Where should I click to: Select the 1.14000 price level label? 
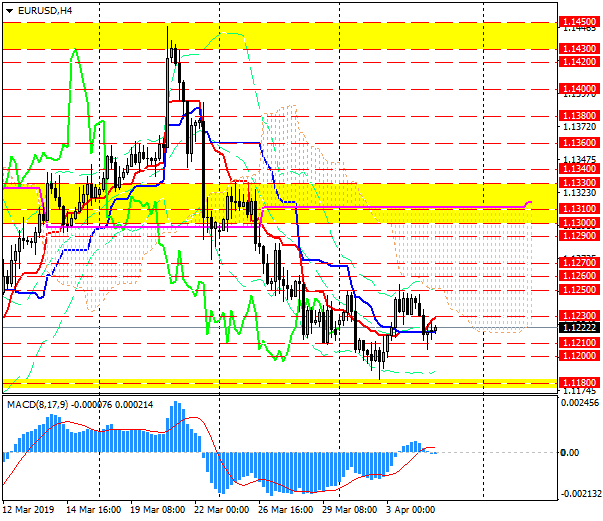point(579,89)
